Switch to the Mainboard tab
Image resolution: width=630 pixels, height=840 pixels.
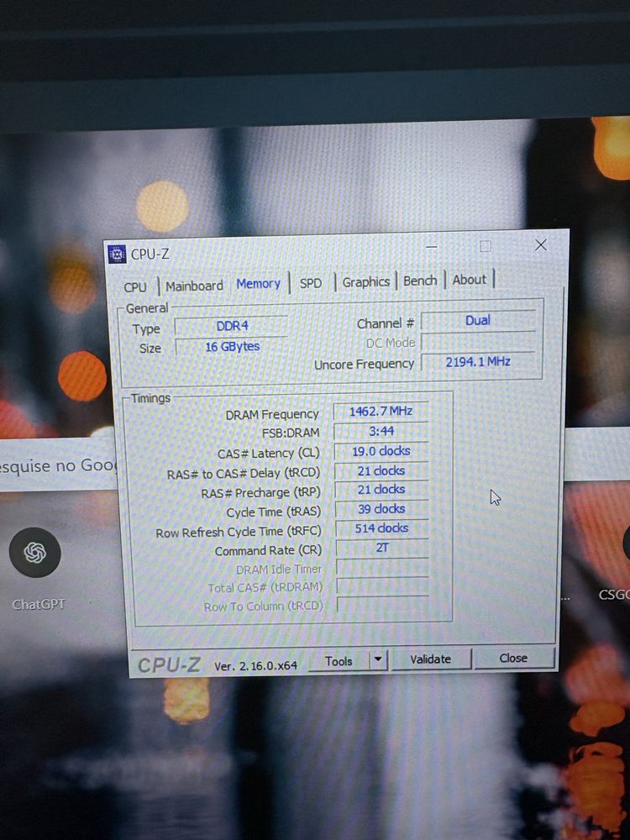tap(194, 286)
